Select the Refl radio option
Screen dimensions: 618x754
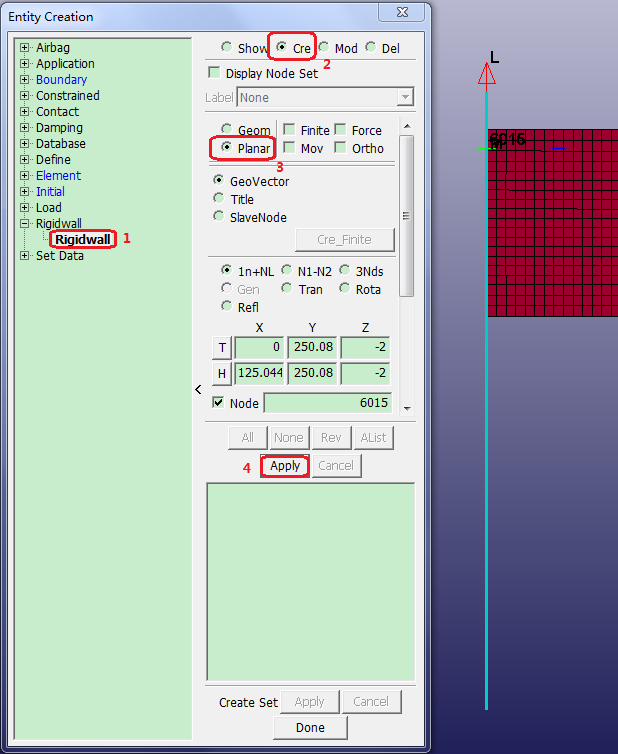pos(226,306)
